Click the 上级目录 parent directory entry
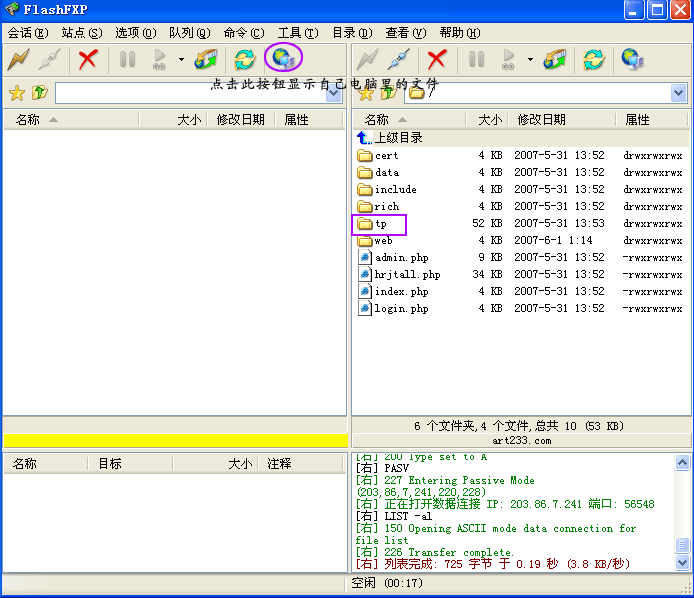Viewport: 694px width, 598px height. tap(398, 138)
